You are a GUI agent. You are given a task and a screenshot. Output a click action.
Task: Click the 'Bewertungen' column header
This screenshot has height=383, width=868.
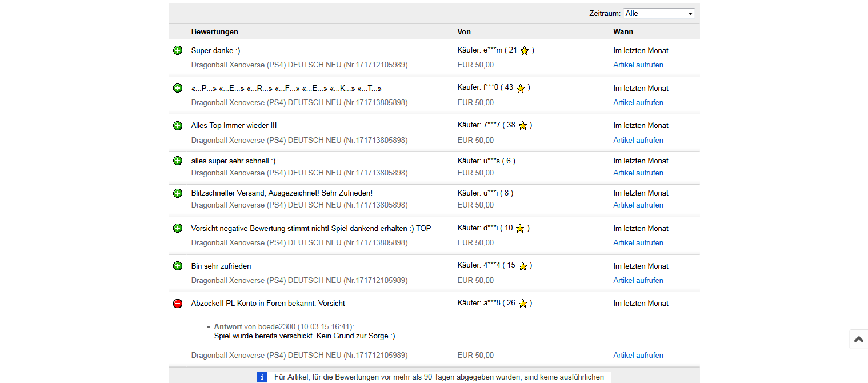214,32
